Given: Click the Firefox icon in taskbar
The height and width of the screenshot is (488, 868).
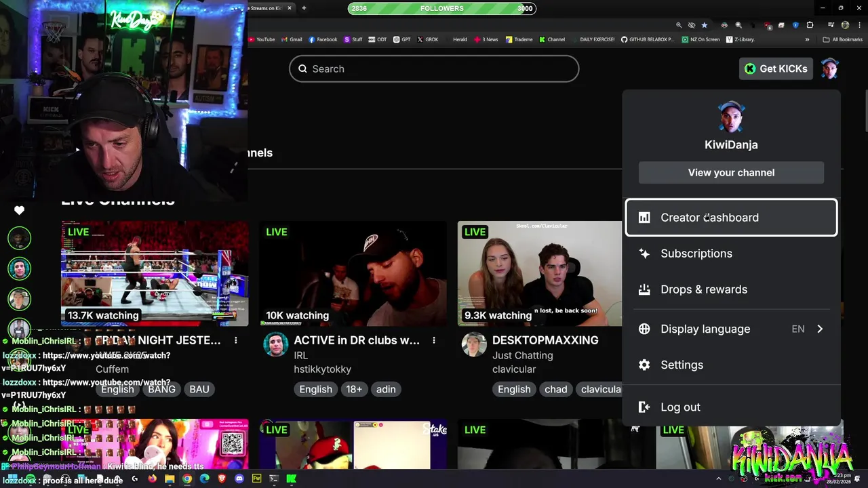Looking at the screenshot, I should click(152, 479).
